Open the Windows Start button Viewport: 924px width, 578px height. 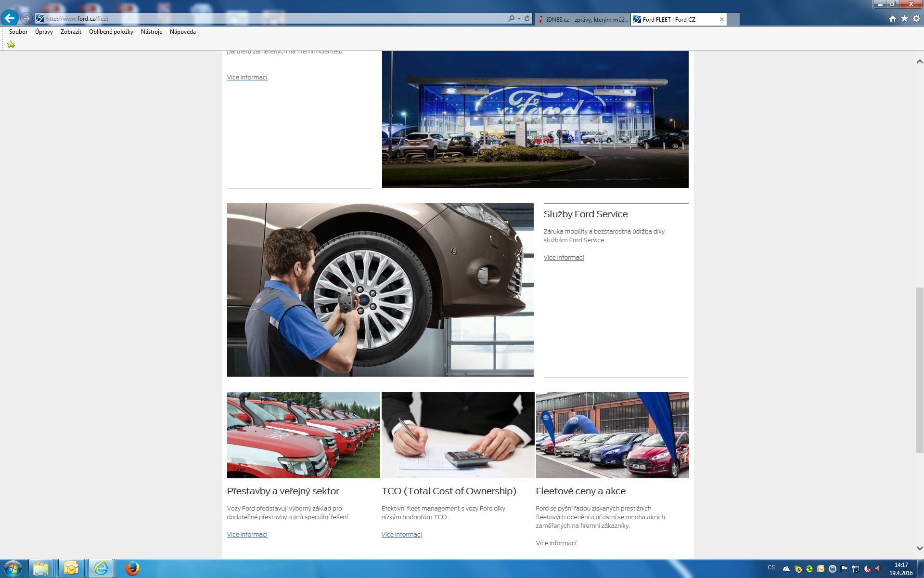(x=13, y=568)
